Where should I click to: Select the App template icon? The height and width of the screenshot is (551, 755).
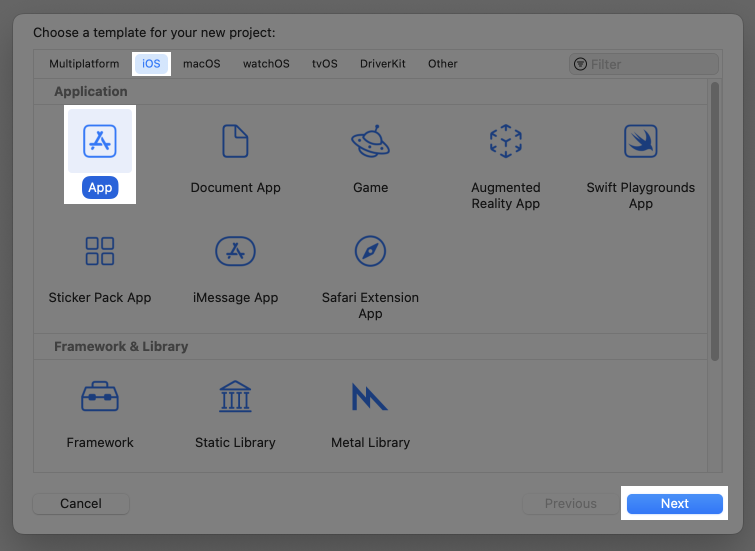[100, 142]
